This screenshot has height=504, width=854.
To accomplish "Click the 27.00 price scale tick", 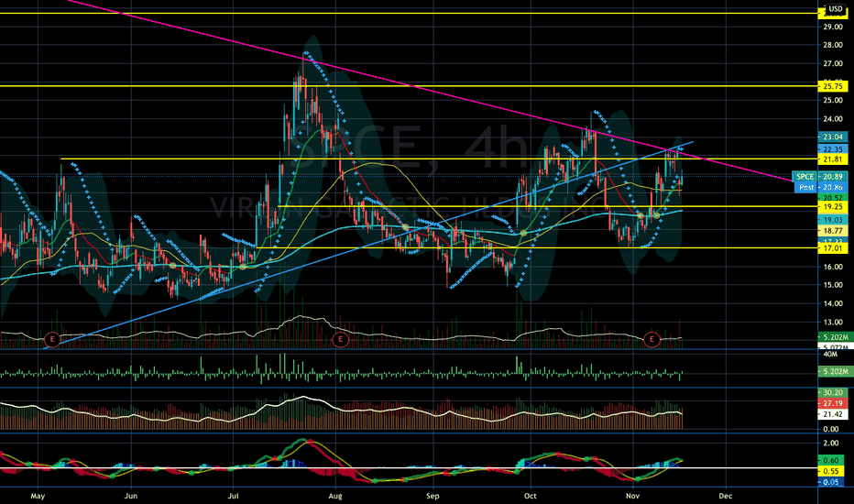I will pyautogui.click(x=833, y=64).
